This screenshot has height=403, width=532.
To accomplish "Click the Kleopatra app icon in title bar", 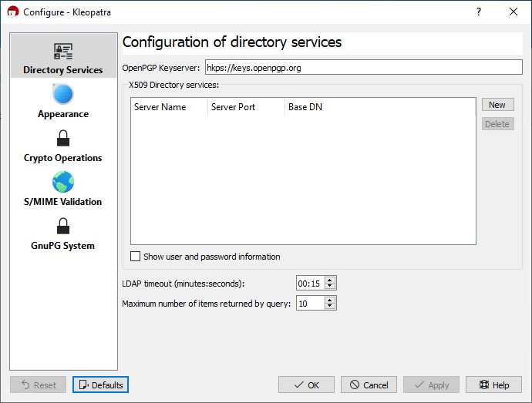I will [x=13, y=12].
